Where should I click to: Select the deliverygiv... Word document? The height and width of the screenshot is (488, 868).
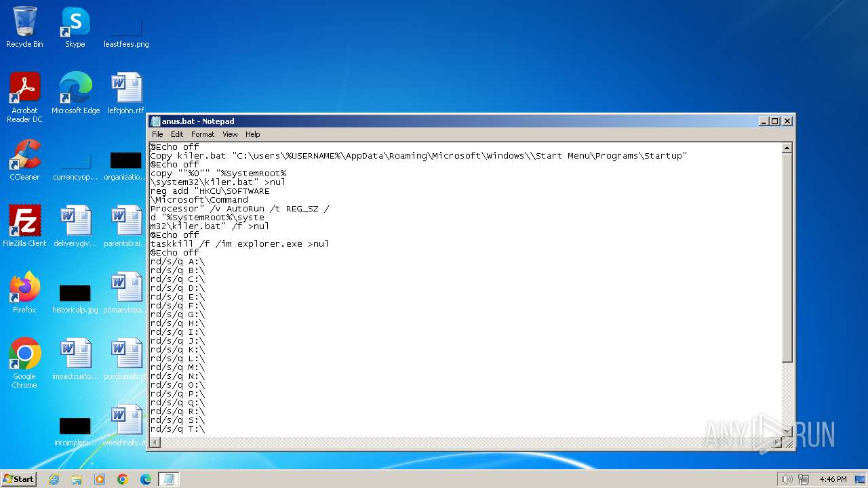75,226
